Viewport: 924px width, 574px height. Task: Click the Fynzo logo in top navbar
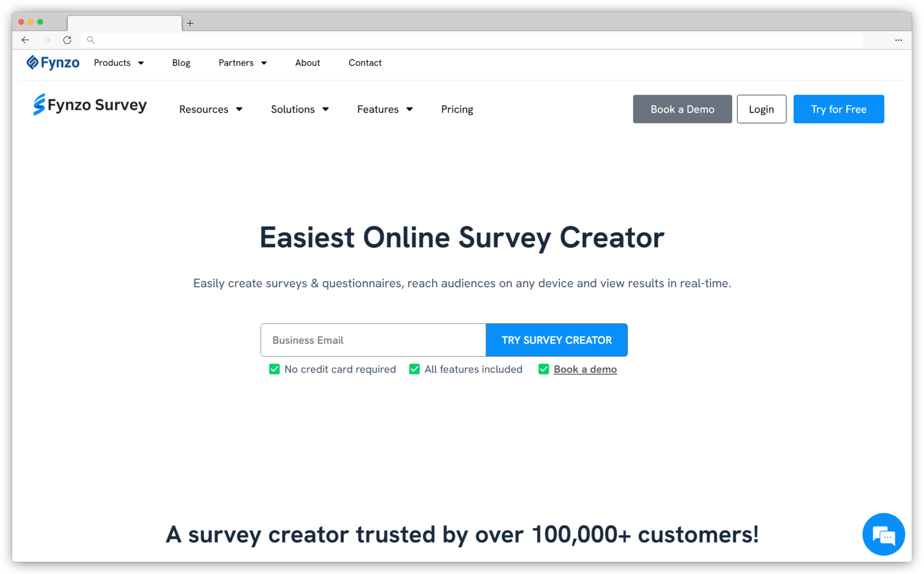coord(53,63)
